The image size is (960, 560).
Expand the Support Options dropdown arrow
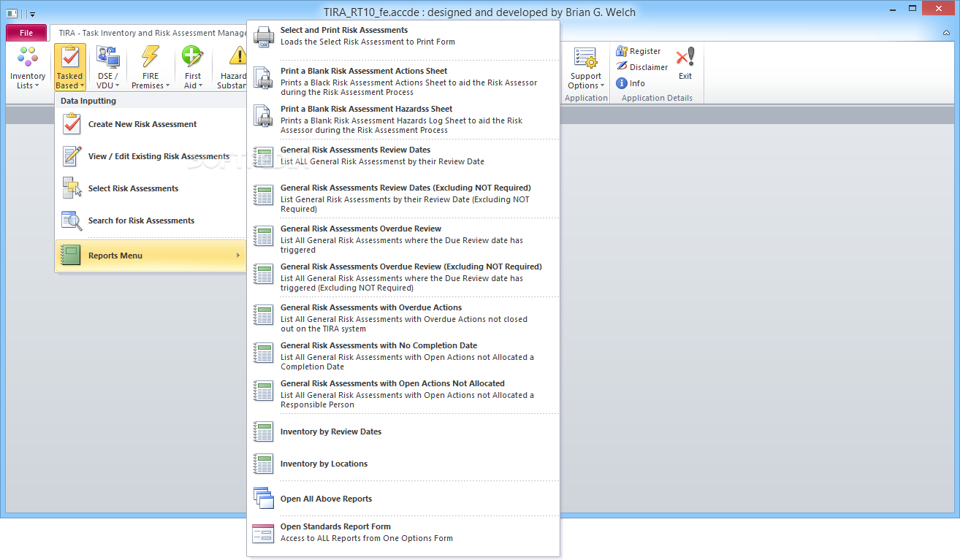pyautogui.click(x=603, y=86)
